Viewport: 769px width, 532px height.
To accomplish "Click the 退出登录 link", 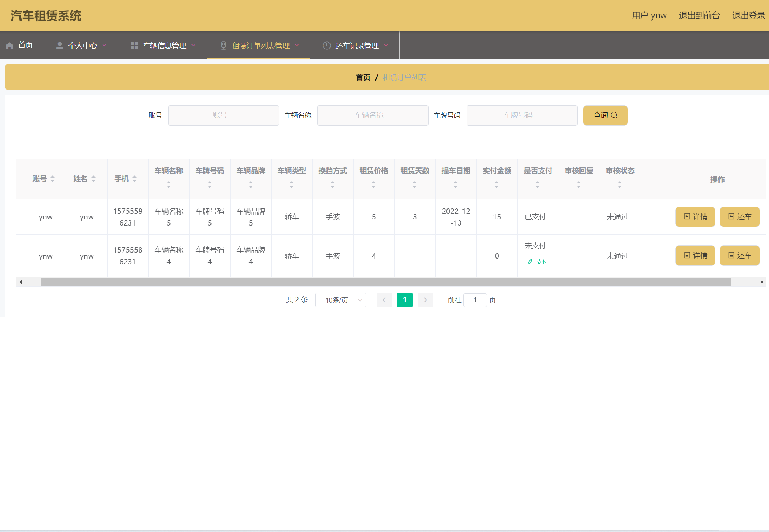I will click(x=748, y=16).
